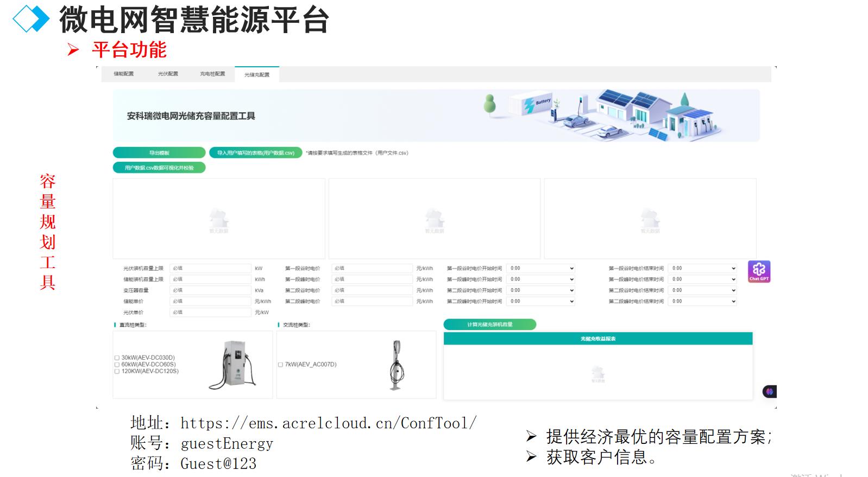The image size is (868, 477).
Task: Click the 储能单价 input field
Action: (x=211, y=301)
